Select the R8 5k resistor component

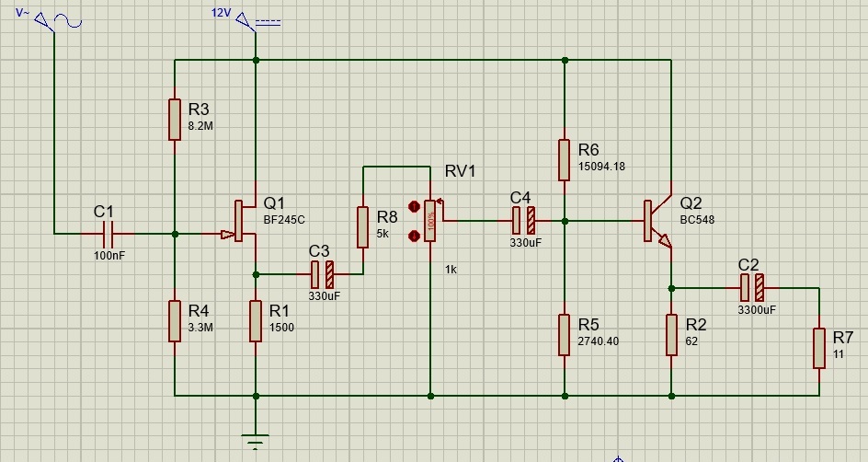click(x=362, y=227)
